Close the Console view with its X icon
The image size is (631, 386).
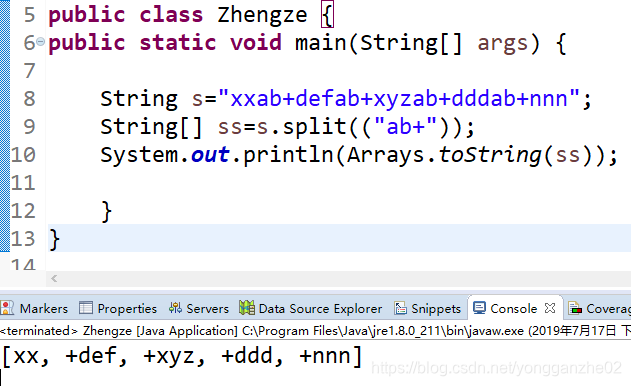550,308
